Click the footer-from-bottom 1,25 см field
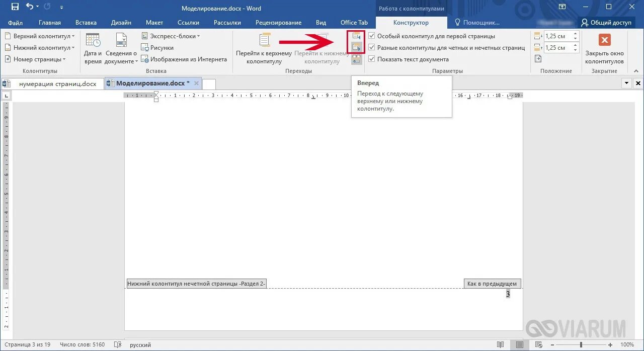The height and width of the screenshot is (351, 644). pyautogui.click(x=558, y=48)
